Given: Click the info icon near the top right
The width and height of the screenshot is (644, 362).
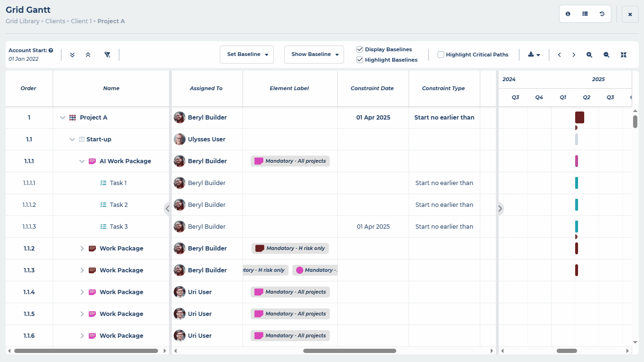Looking at the screenshot, I should pyautogui.click(x=568, y=14).
